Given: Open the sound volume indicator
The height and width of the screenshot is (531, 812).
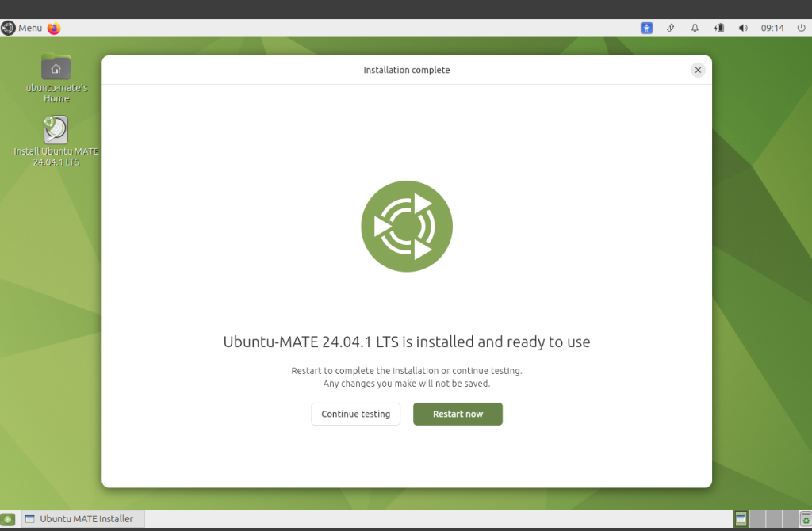Looking at the screenshot, I should point(743,28).
